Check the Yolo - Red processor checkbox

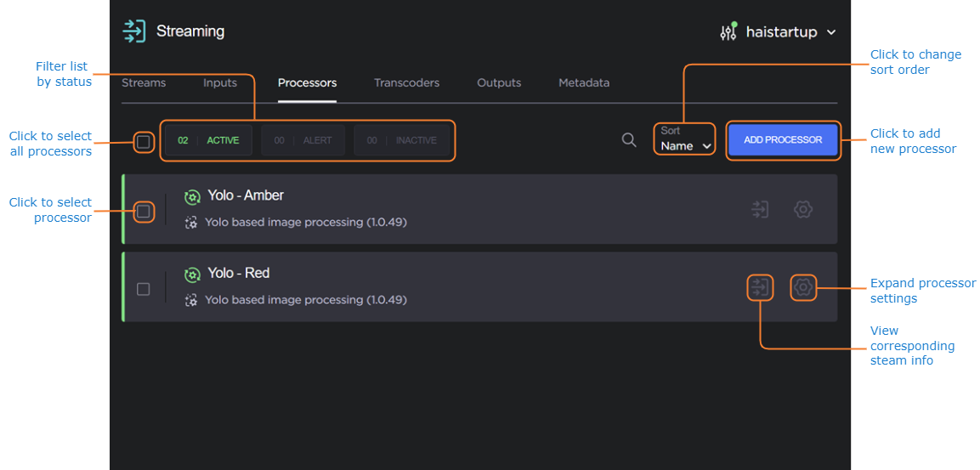144,289
